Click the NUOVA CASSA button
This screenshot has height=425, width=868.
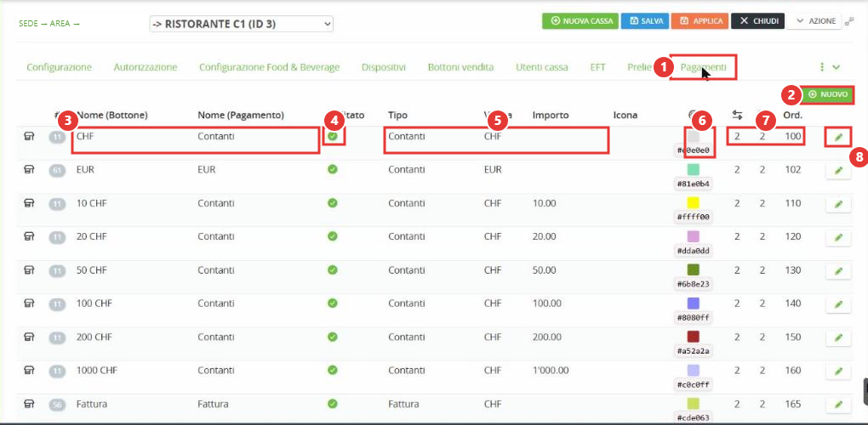[580, 21]
